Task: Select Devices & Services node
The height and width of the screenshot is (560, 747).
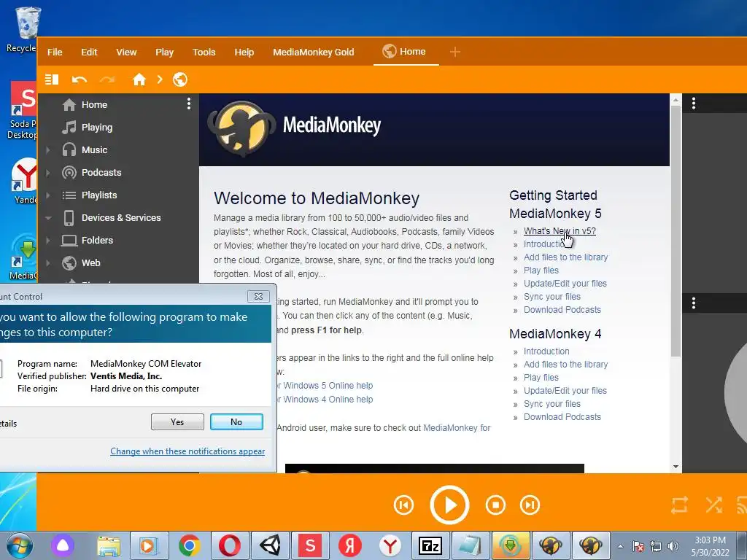Action: point(121,217)
